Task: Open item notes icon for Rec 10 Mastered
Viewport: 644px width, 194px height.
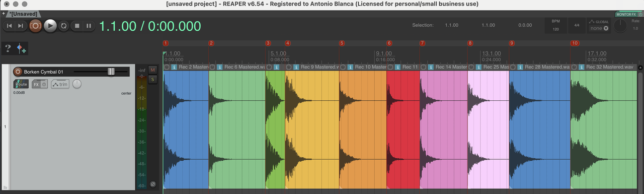Action: [350, 67]
